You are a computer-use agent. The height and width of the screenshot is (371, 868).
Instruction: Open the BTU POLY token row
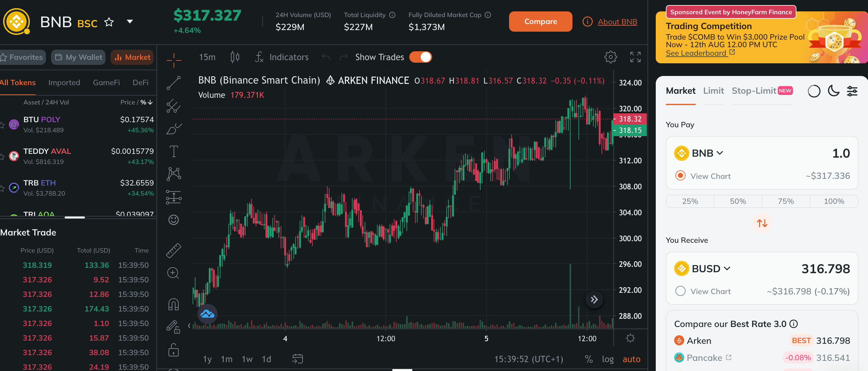pyautogui.click(x=78, y=125)
